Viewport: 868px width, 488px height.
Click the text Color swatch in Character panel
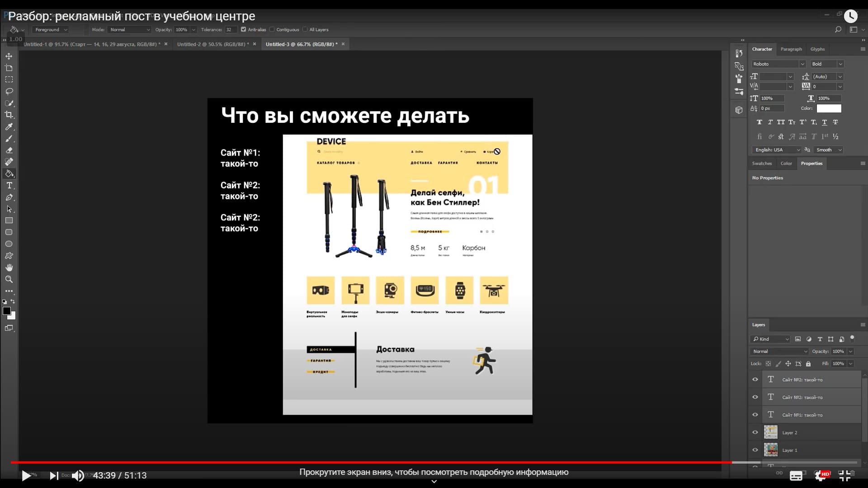pyautogui.click(x=829, y=108)
